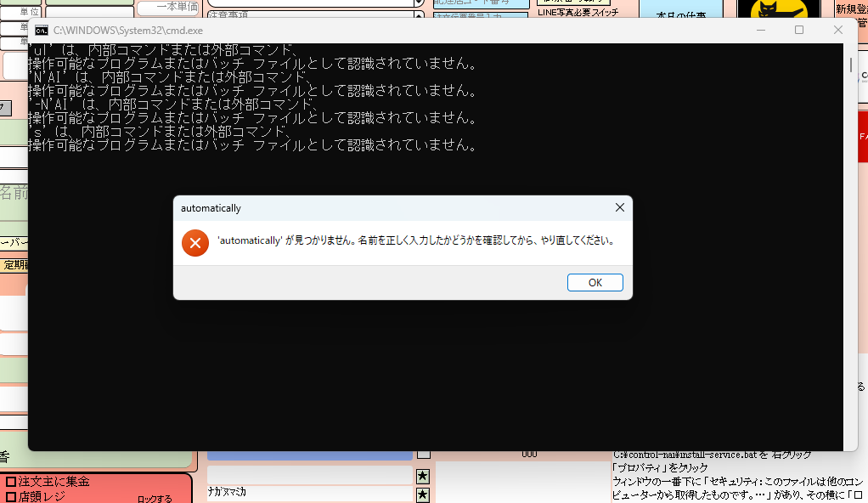868x503 pixels.
Task: Click the black cat logo icon
Action: pos(778,9)
